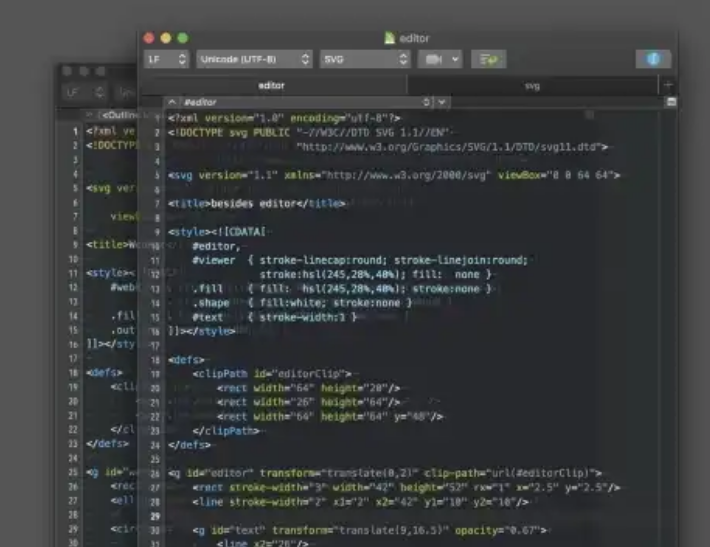Image resolution: width=710 pixels, height=547 pixels.
Task: Split the editor view icon
Action: (x=671, y=102)
